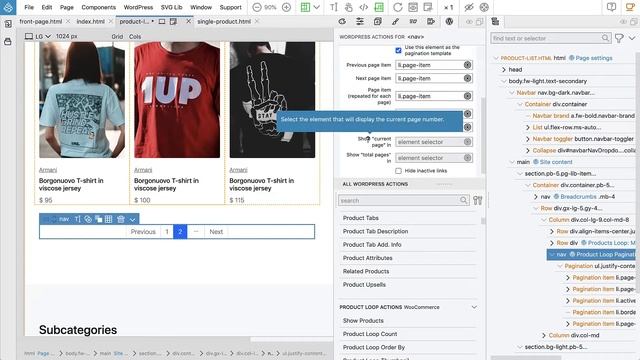640x360 pixels.
Task: Select the text edit tool in top toolbar
Action: pos(333,7)
